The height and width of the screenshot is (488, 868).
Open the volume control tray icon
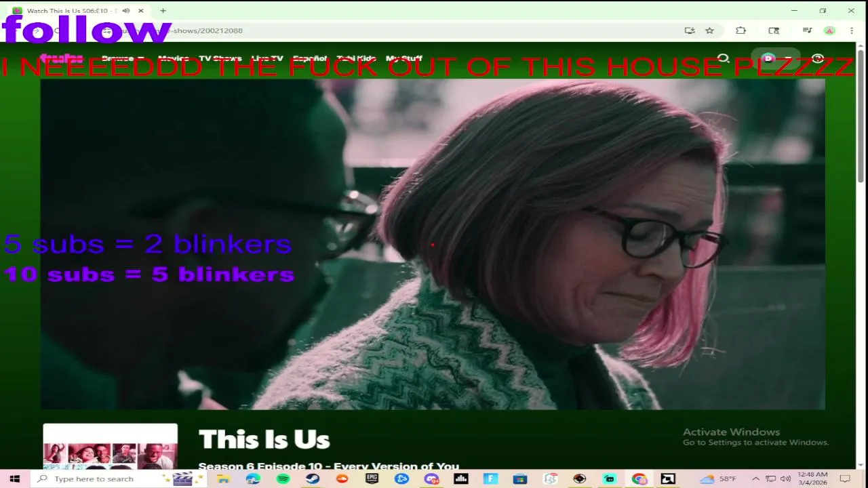[785, 479]
